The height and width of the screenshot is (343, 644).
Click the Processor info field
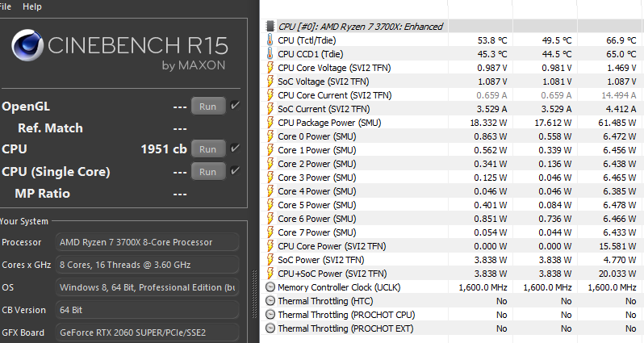click(147, 242)
